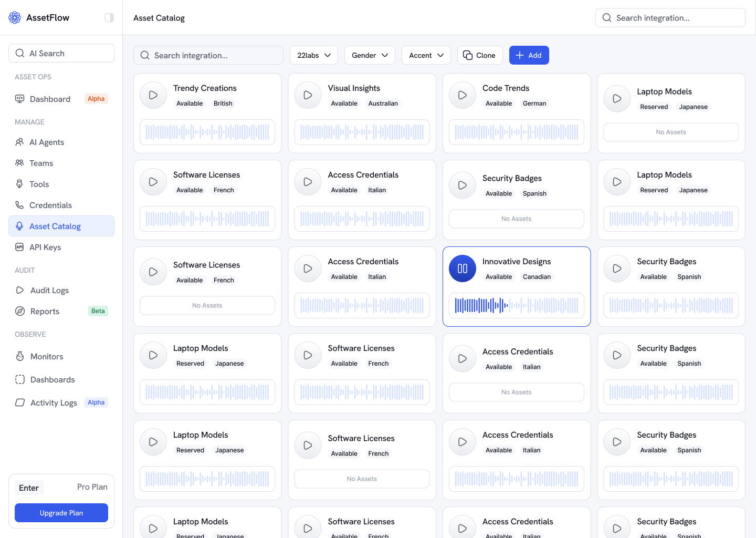
Task: Click the API Keys sidebar icon
Action: tap(19, 247)
